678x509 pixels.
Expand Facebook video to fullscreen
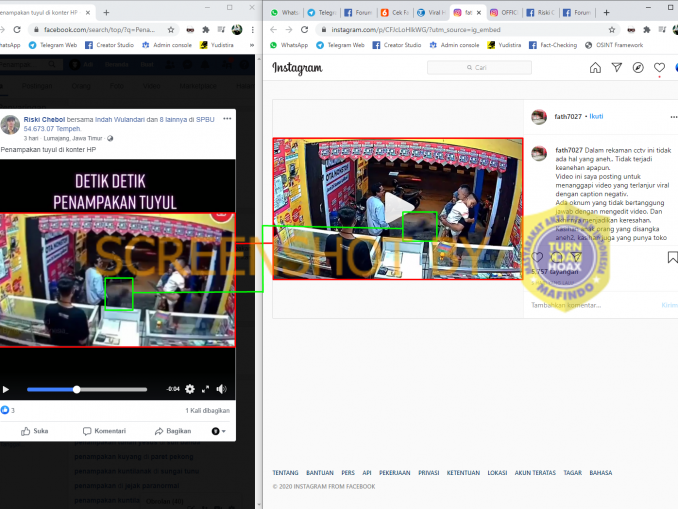[x=205, y=389]
